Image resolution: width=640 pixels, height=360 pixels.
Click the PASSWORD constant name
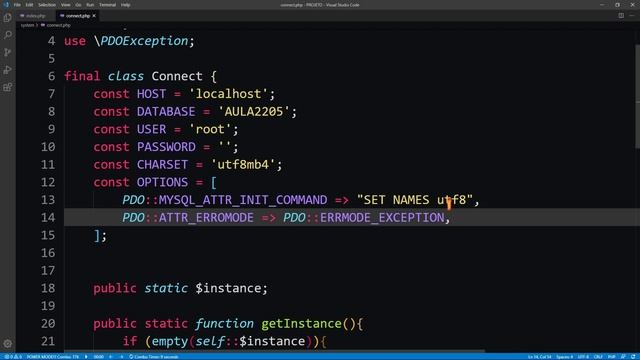point(166,147)
